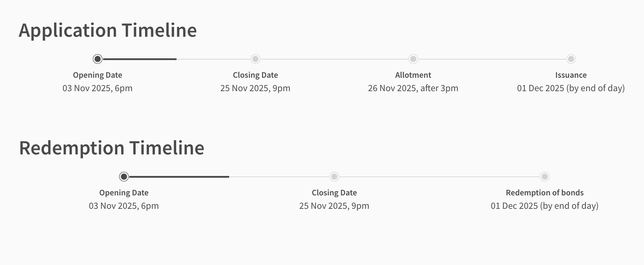Click Application Opening Date label
This screenshot has width=644, height=265.
(x=97, y=75)
